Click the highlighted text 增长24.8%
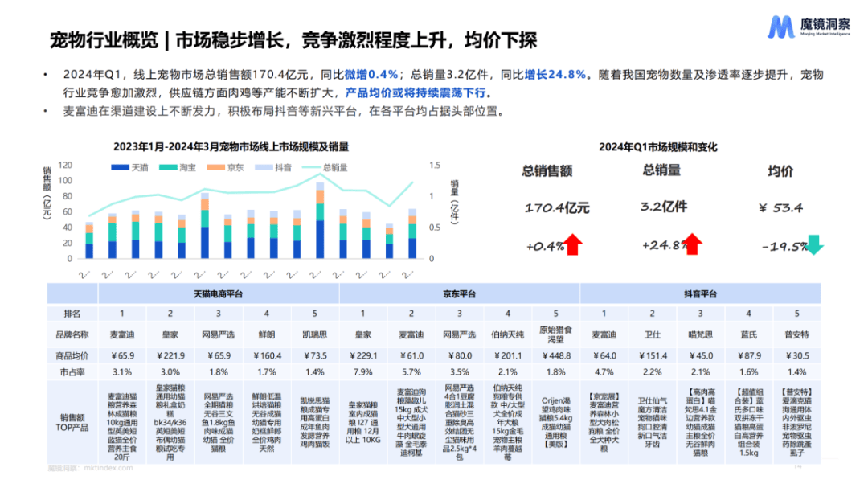868x488 pixels. (555, 75)
